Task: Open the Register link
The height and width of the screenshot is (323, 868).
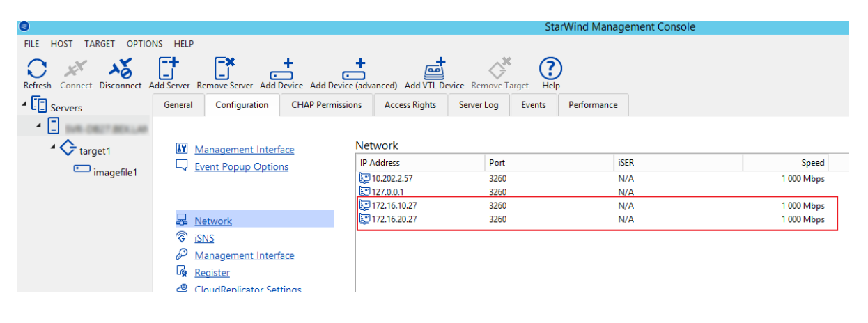Action: point(212,273)
